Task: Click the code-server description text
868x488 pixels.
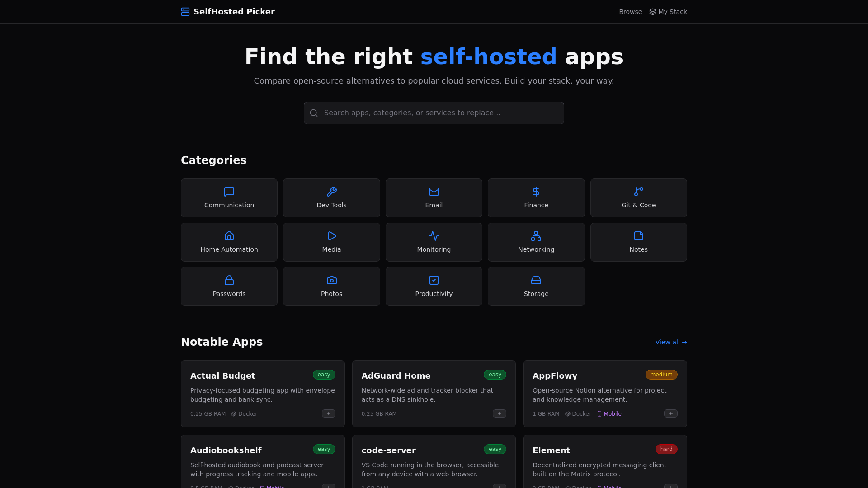Action: point(430,469)
